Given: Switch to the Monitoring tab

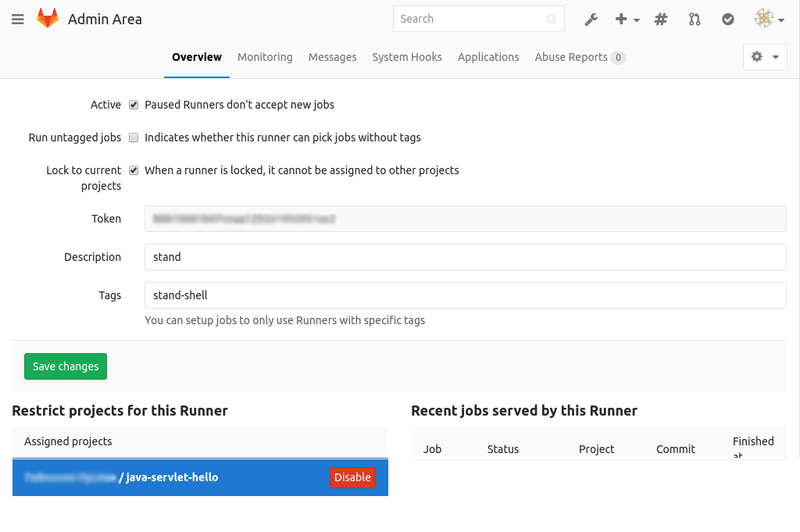Looking at the screenshot, I should (x=265, y=57).
